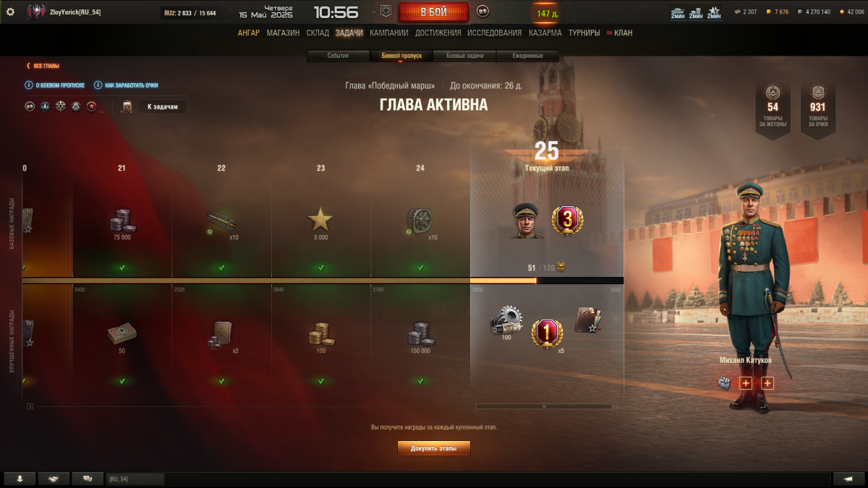Click the platoon icon beside В БОЙ

(482, 12)
